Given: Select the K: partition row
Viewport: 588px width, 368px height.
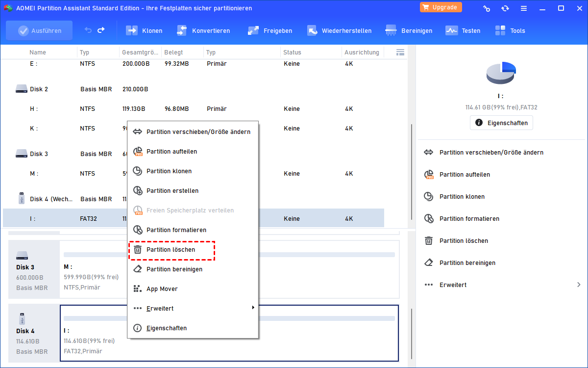Looking at the screenshot, I should click(x=194, y=129).
